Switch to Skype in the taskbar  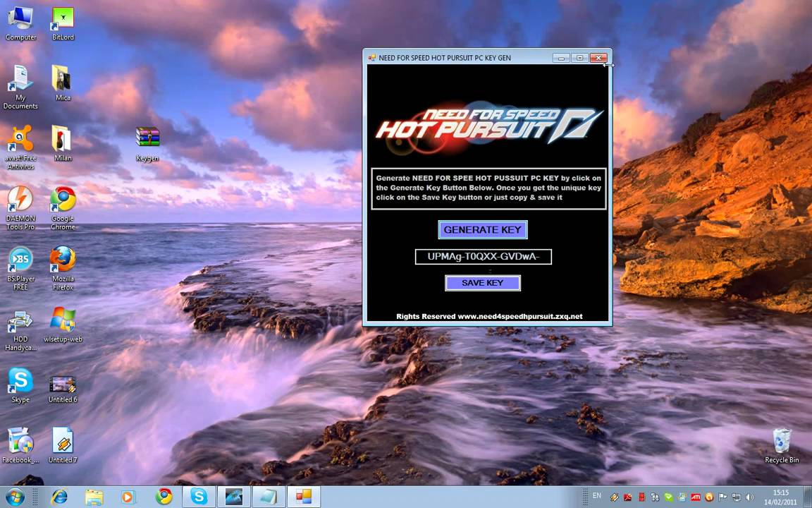pyautogui.click(x=199, y=497)
